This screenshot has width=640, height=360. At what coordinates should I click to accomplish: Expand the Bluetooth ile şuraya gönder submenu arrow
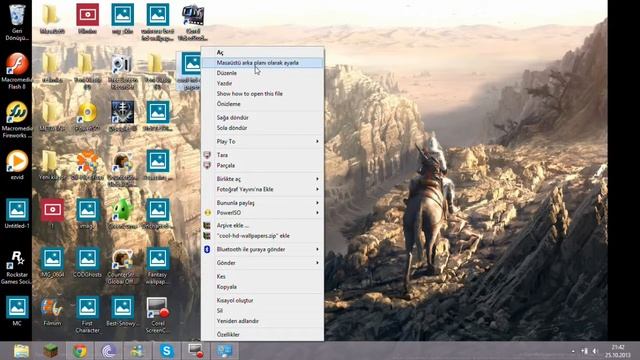(x=317, y=249)
